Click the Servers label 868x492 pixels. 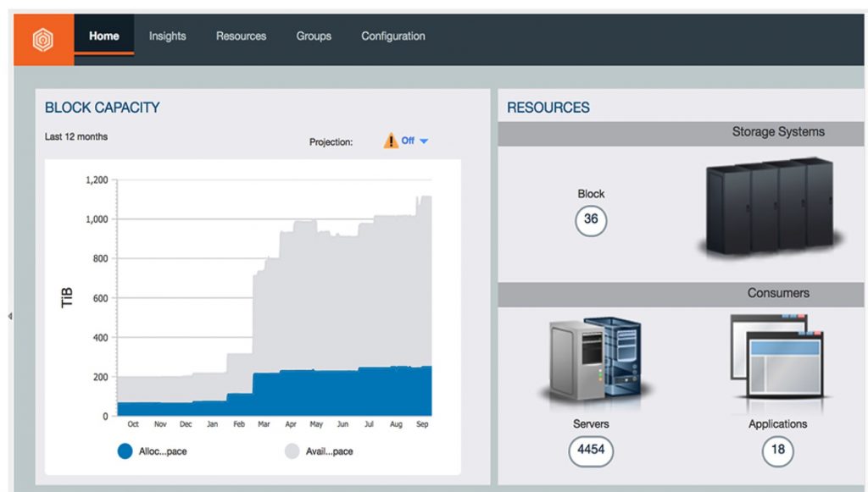click(591, 424)
